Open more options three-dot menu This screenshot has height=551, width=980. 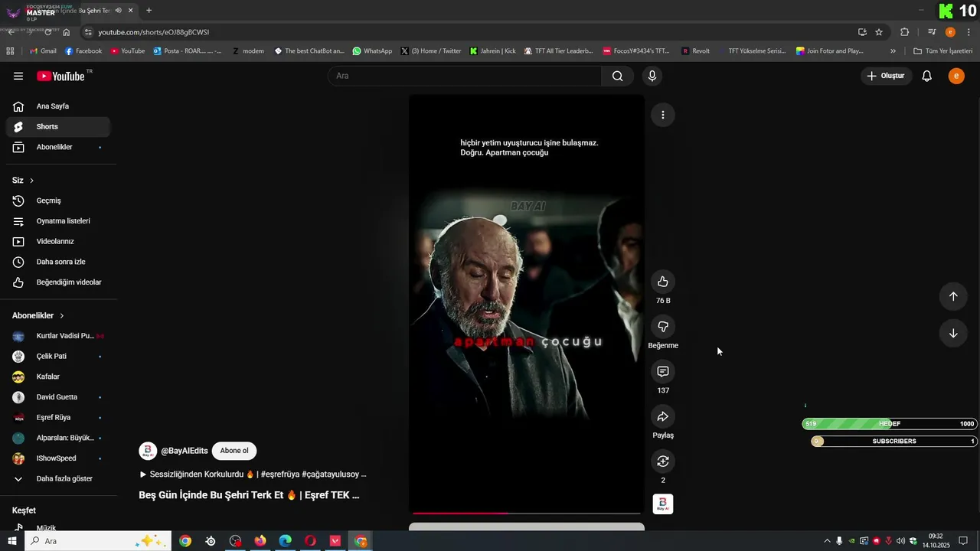[x=663, y=115]
